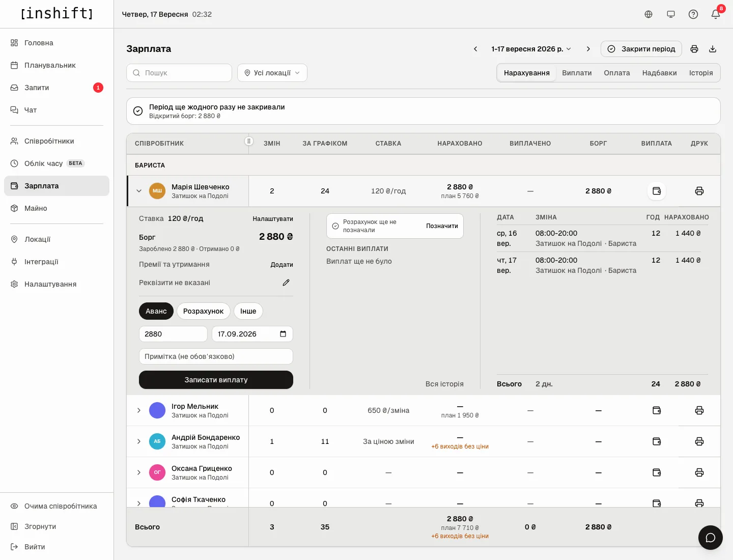Click Позначити to mark settlement
This screenshot has height=560, width=733.
[442, 226]
